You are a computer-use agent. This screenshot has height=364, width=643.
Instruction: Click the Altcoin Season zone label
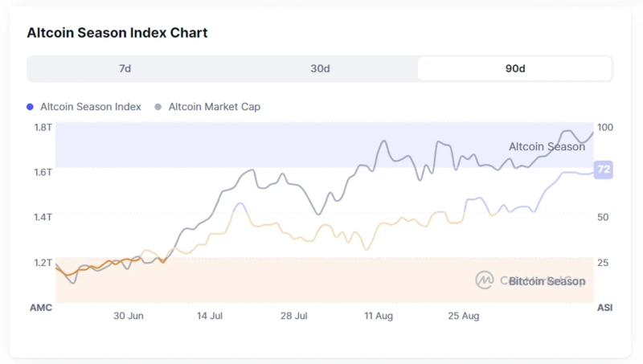pos(547,146)
